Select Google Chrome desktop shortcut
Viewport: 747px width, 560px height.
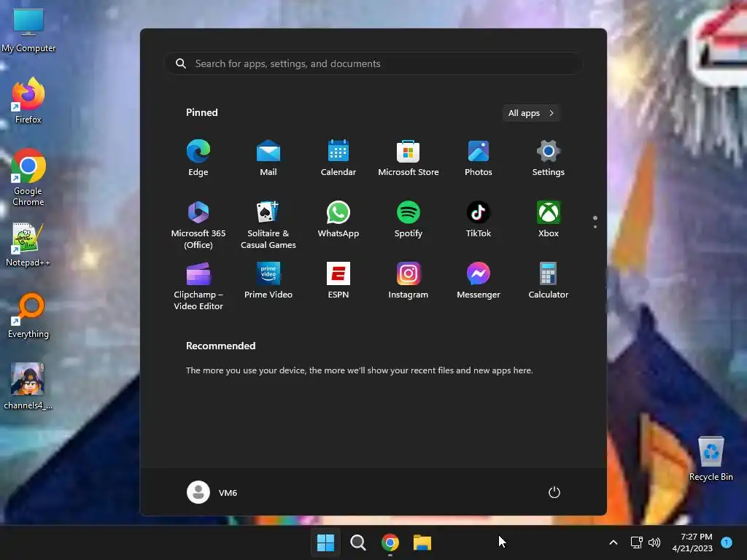(28, 177)
